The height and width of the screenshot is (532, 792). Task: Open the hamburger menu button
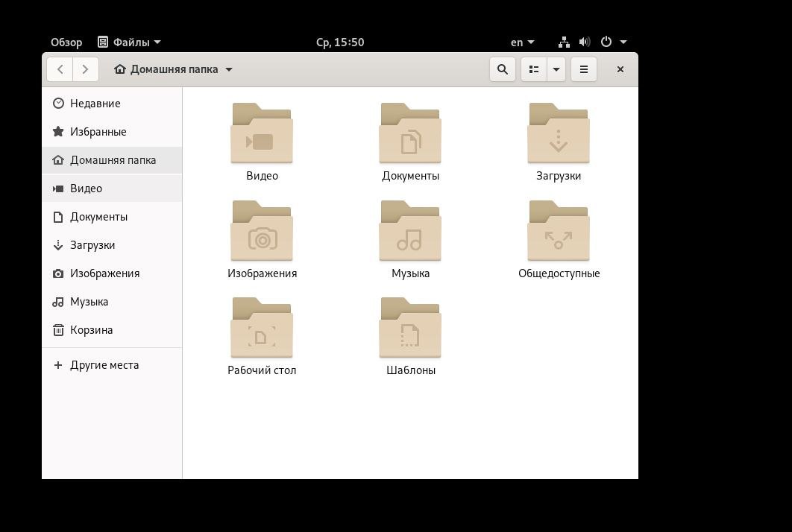coord(584,69)
